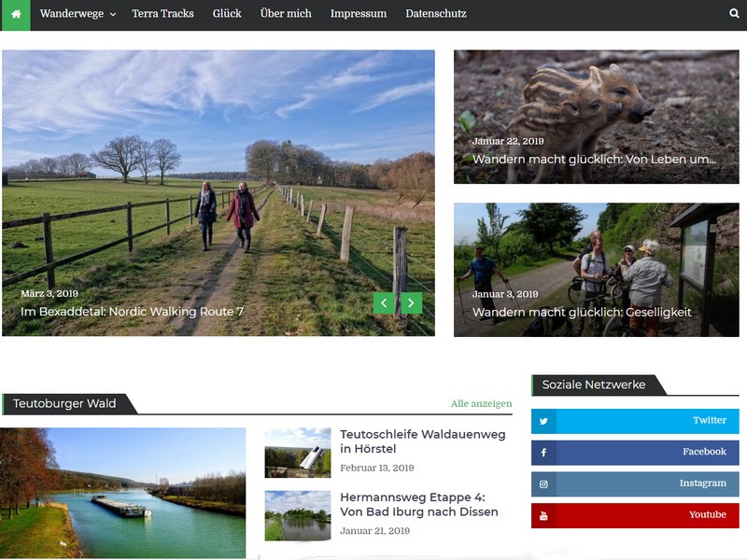Viewport: 747px width, 560px height.
Task: Click the Januar 22, 2019 date
Action: coord(508,141)
